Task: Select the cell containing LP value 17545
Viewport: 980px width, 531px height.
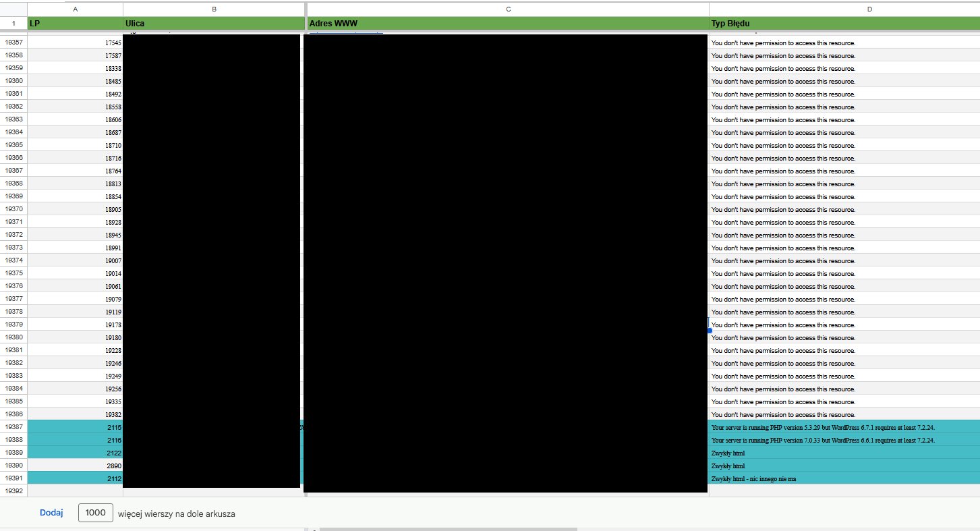Action: [x=75, y=43]
